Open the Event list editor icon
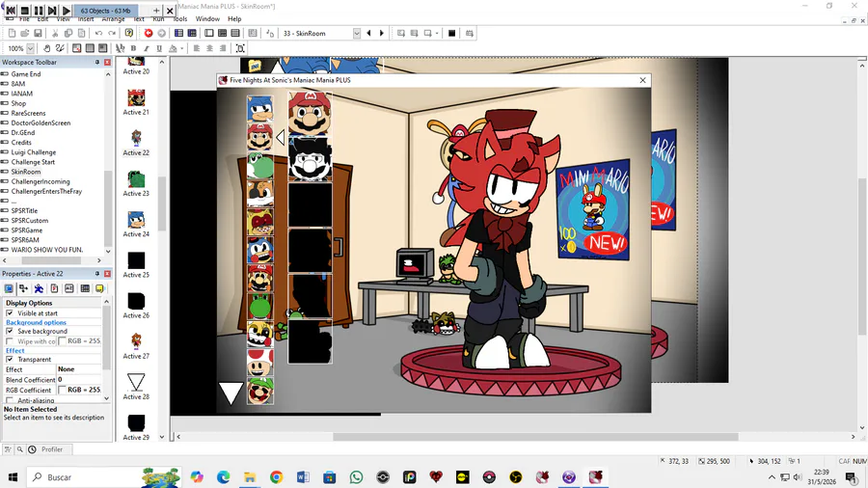This screenshot has height=488, width=868. coord(235,33)
